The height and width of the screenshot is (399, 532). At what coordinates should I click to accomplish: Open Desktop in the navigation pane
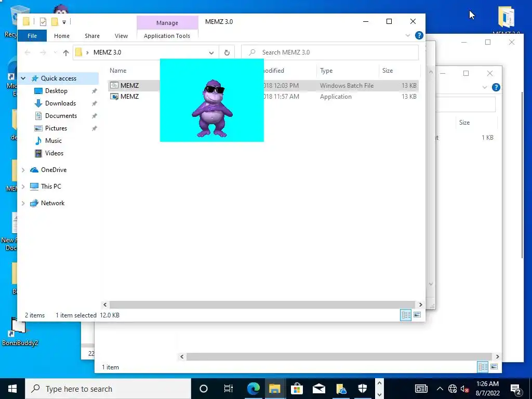tap(56, 91)
